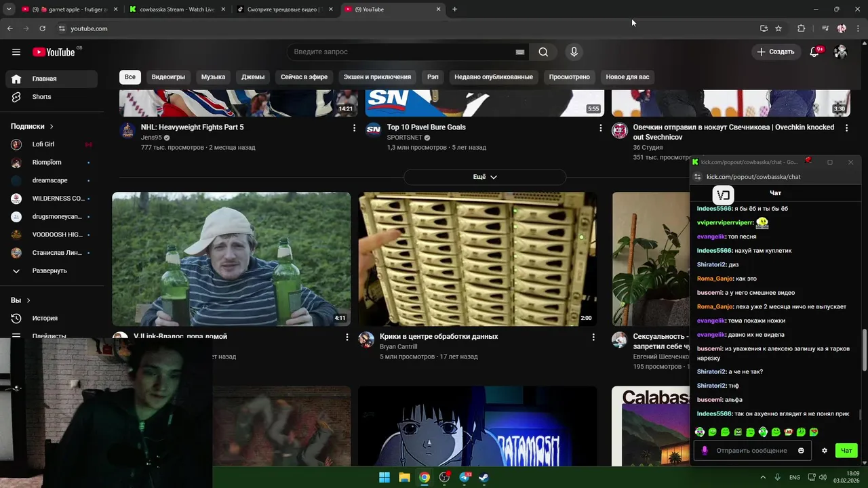
Task: Open the Bryan Cantrill channel name
Action: [x=398, y=346]
